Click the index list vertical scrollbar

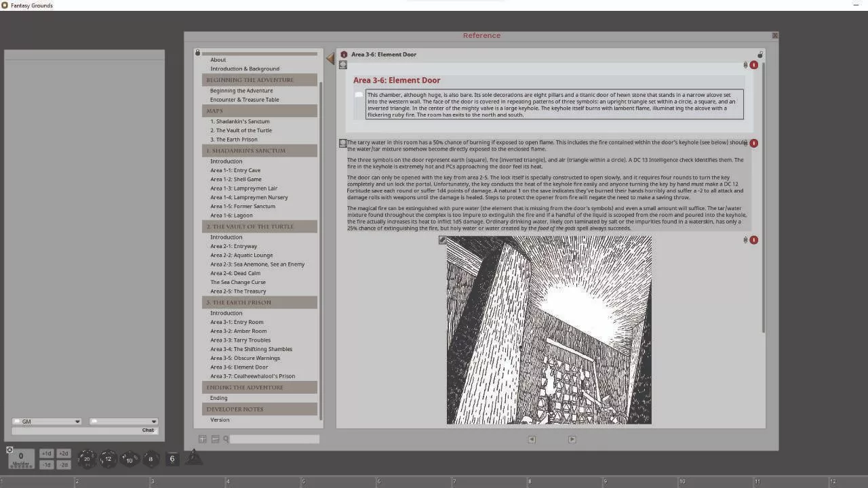point(321,251)
